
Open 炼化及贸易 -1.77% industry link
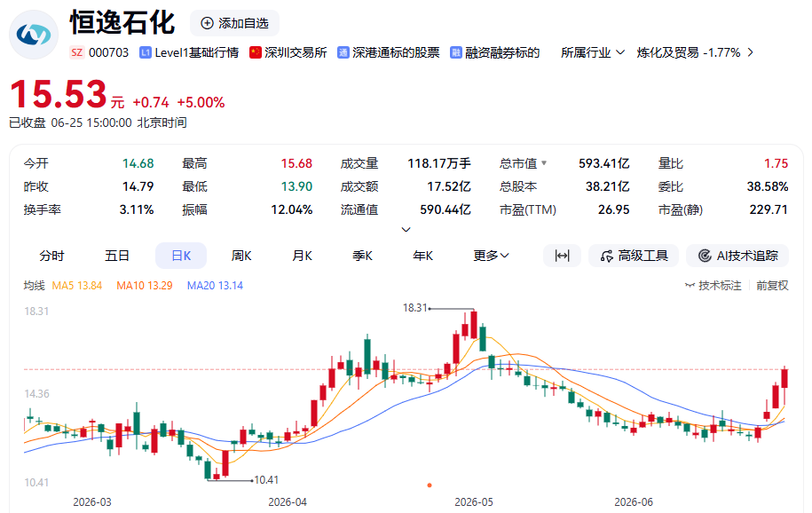(689, 53)
